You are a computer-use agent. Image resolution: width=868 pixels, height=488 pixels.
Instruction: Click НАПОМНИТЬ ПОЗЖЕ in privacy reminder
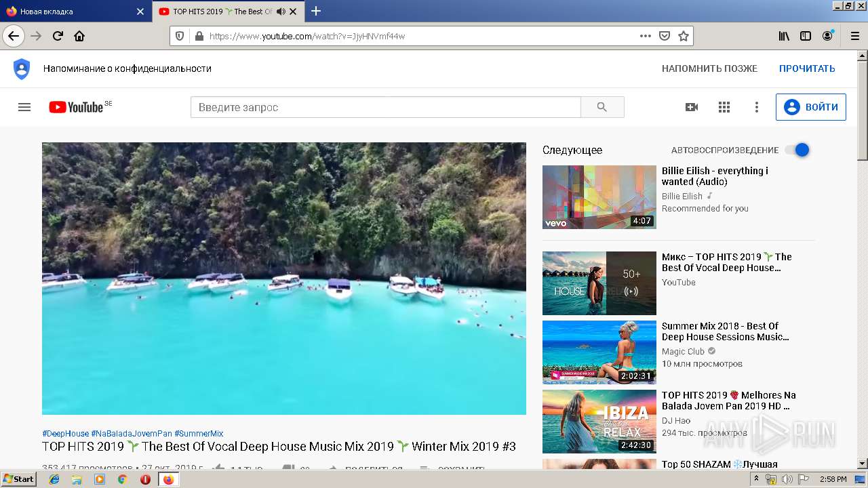[709, 68]
